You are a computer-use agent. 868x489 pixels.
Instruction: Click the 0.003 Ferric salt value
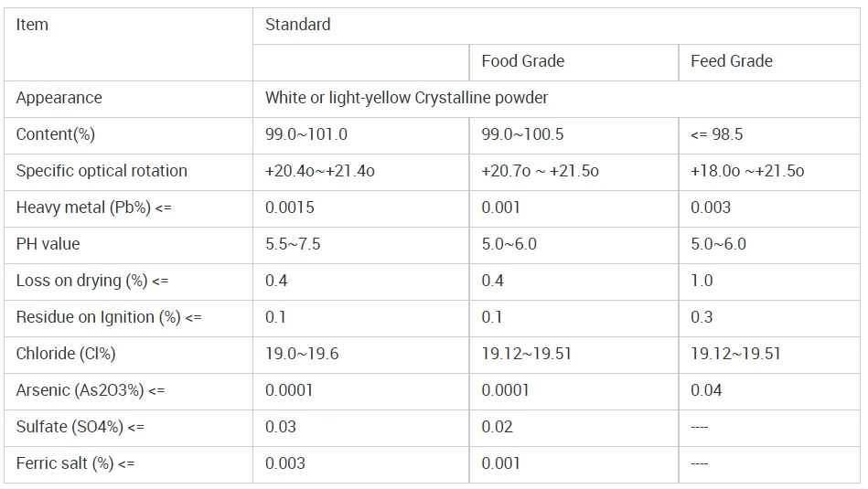tap(361, 464)
